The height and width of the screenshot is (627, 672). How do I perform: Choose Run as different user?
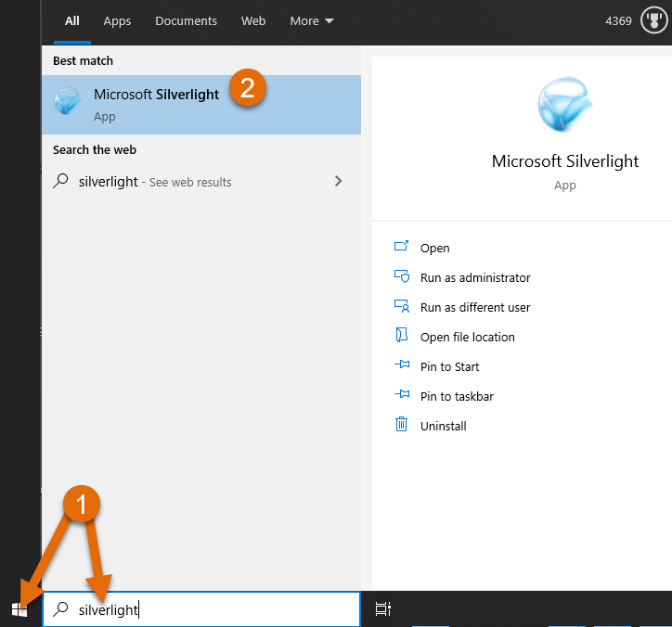pyautogui.click(x=475, y=308)
